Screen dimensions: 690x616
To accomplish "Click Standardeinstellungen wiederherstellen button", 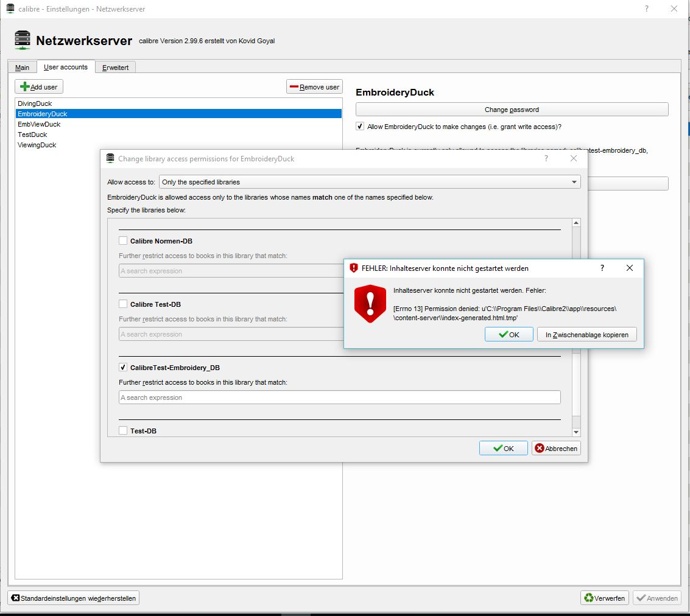I will [74, 598].
